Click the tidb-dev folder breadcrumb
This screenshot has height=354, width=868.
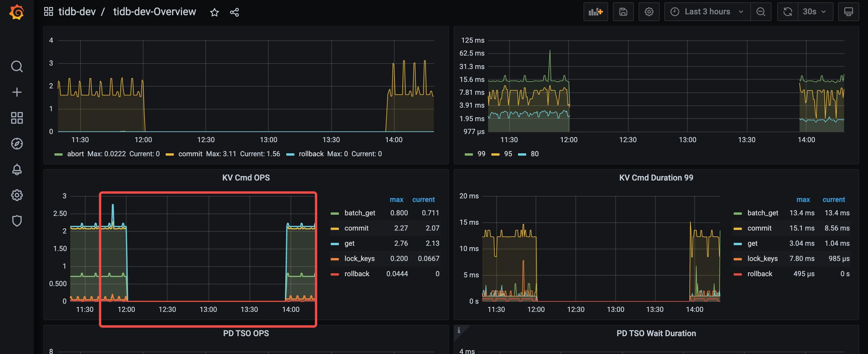pos(77,12)
